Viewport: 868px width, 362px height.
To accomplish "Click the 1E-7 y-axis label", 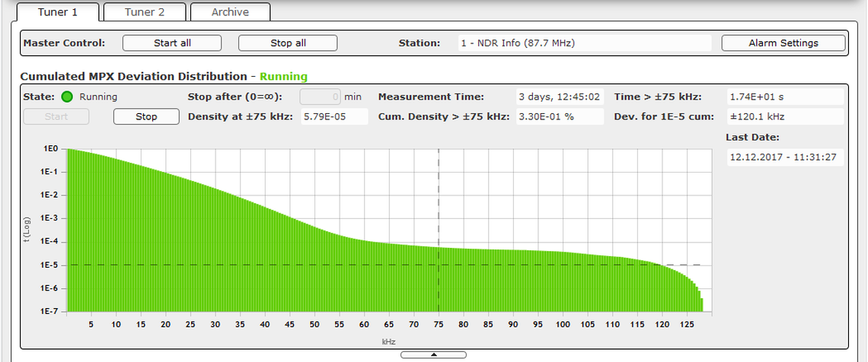I will pos(50,312).
